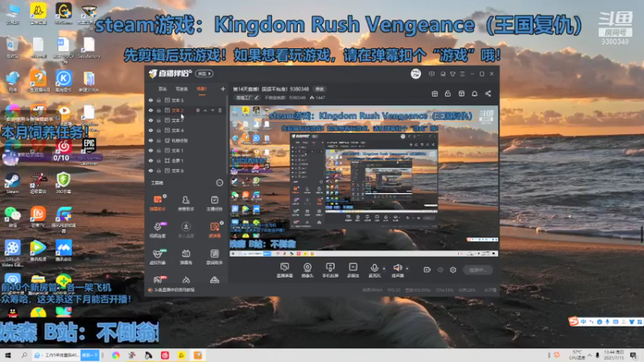Open the 虚拟形象 bear avatar tool

(x=158, y=257)
